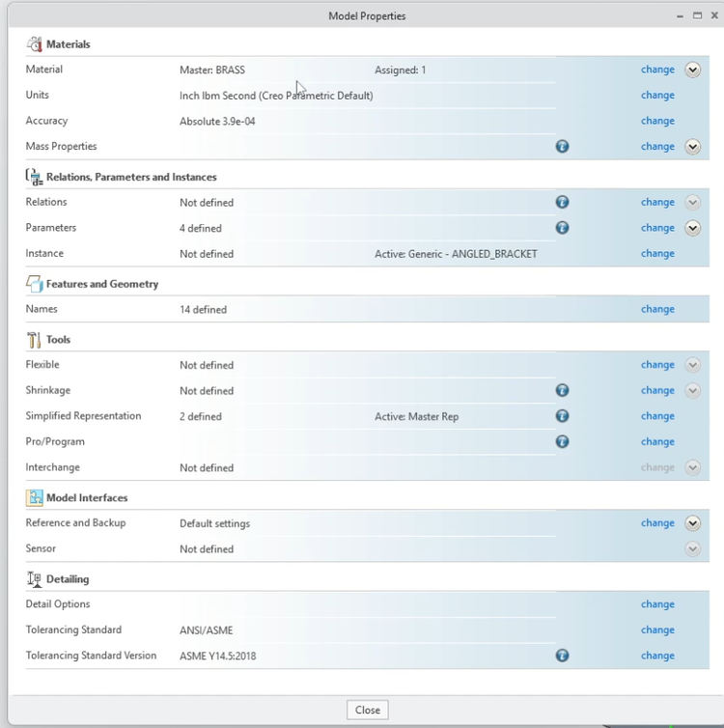Close the Model Properties dialog
The width and height of the screenshot is (724, 728).
point(367,710)
